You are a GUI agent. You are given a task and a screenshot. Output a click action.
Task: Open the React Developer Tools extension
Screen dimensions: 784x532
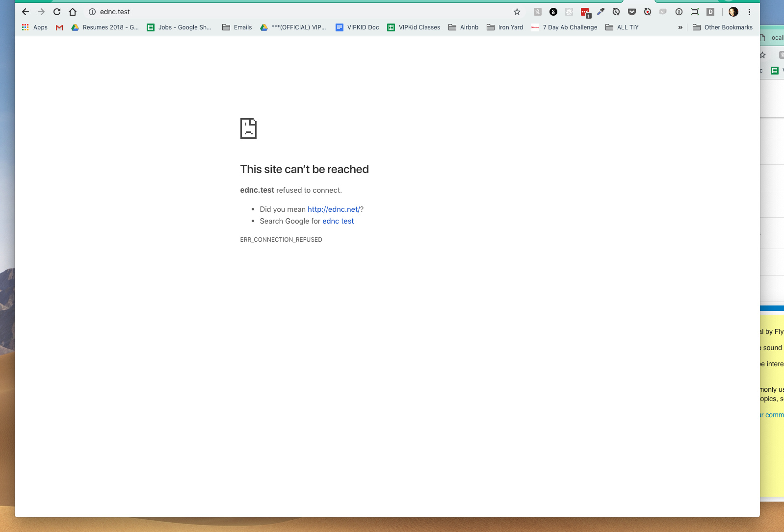569,12
